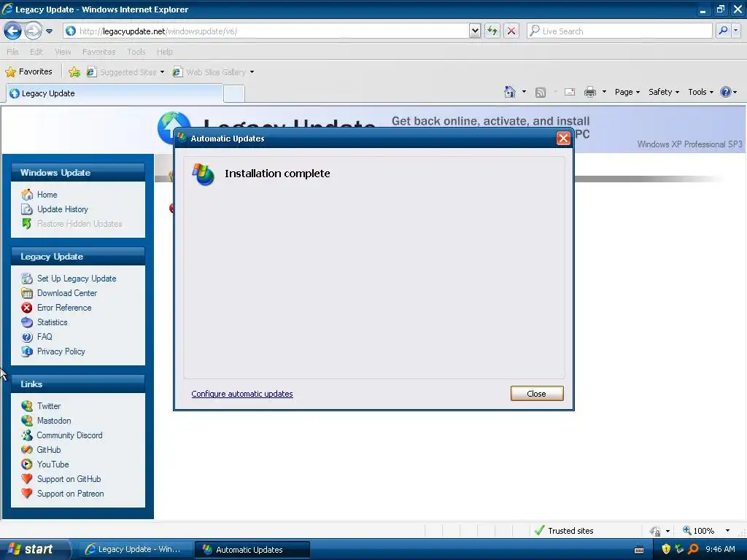Click the Search magnifier button
Image resolution: width=747 pixels, height=560 pixels.
(x=723, y=31)
